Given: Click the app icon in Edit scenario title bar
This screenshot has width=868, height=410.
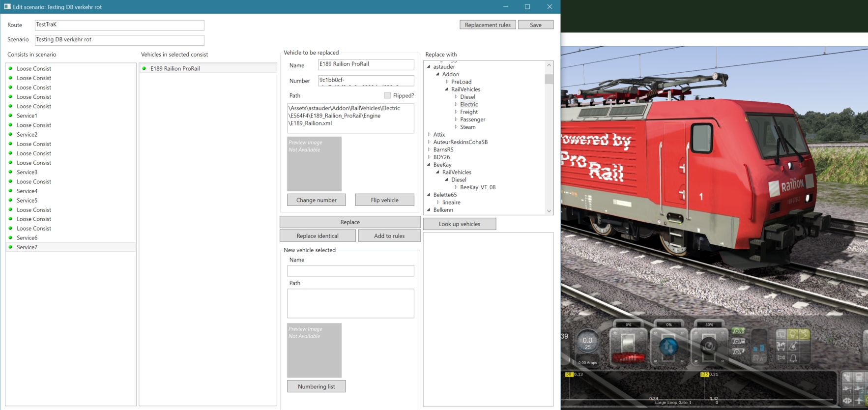Looking at the screenshot, I should coord(7,7).
